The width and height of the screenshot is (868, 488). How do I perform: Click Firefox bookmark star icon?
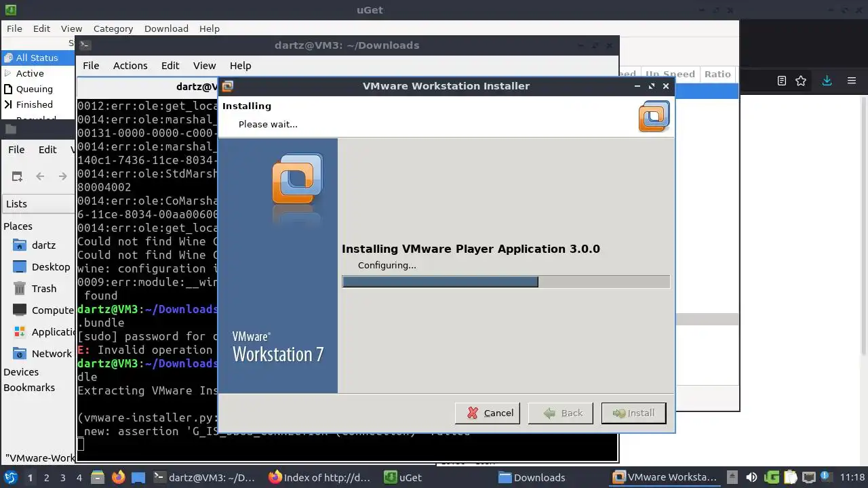pos(801,81)
